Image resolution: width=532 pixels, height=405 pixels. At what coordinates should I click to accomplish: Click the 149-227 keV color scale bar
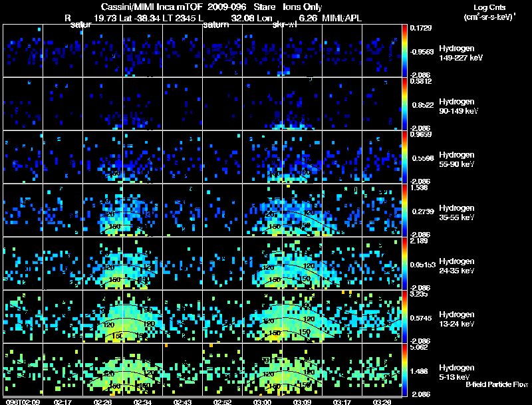(x=404, y=51)
